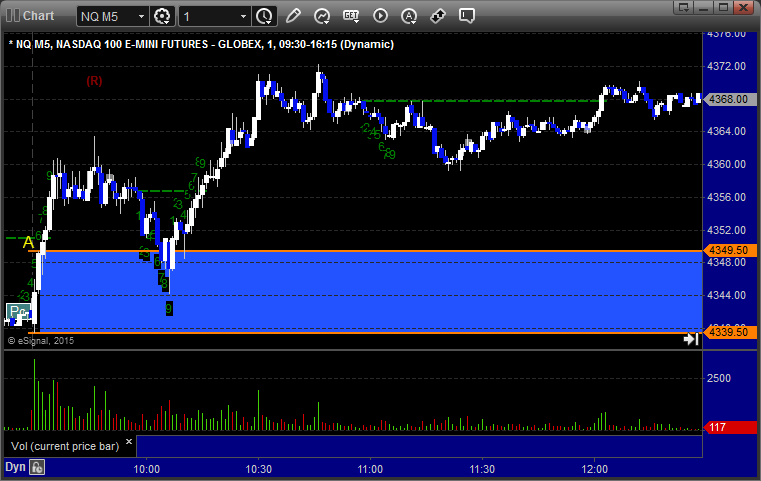Open the chart comment bubble

click(x=467, y=16)
